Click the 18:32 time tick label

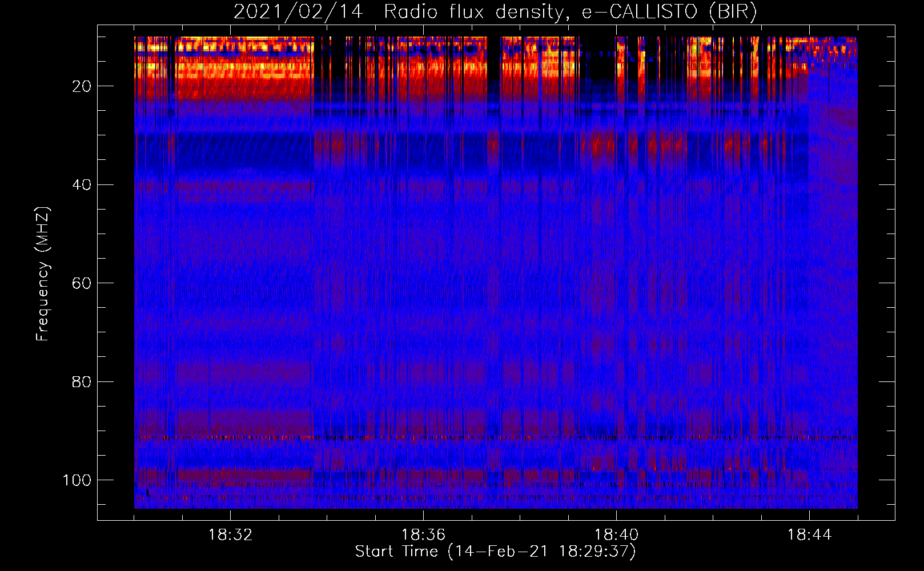point(230,535)
